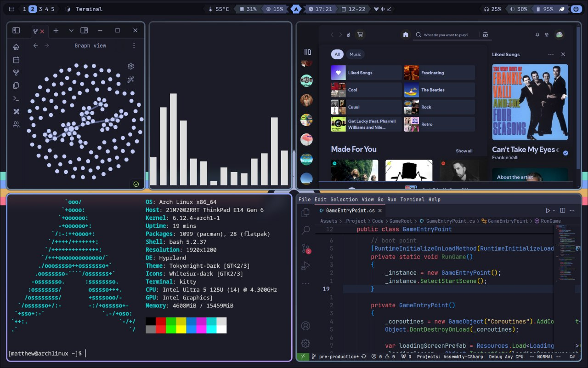Open Obsidian's graph view from the left ribbon

pos(16,73)
